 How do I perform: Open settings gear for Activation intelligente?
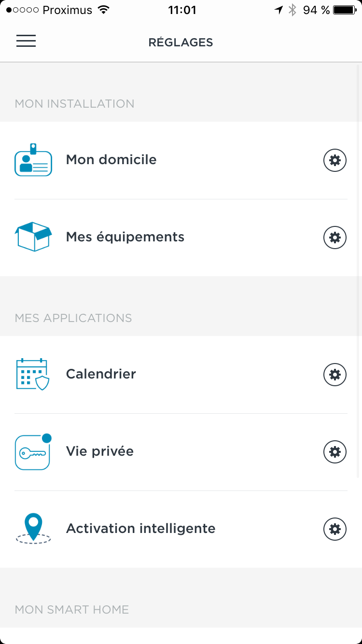click(x=334, y=529)
